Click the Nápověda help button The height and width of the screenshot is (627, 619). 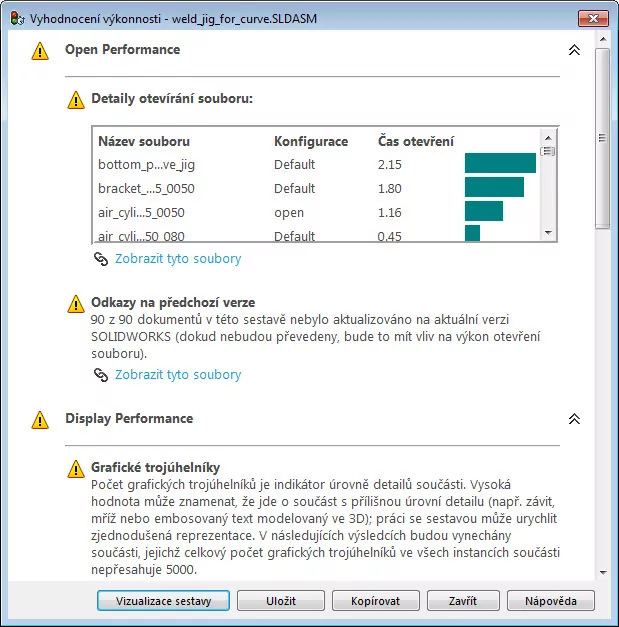click(x=551, y=601)
